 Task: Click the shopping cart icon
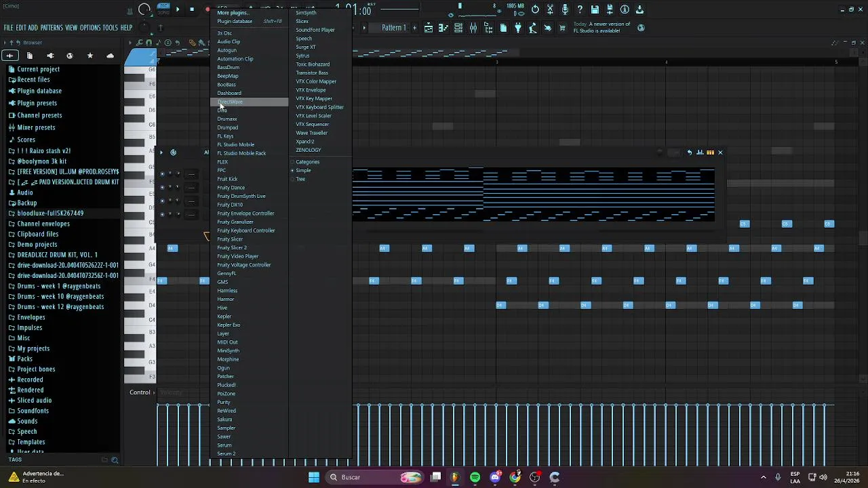[562, 28]
